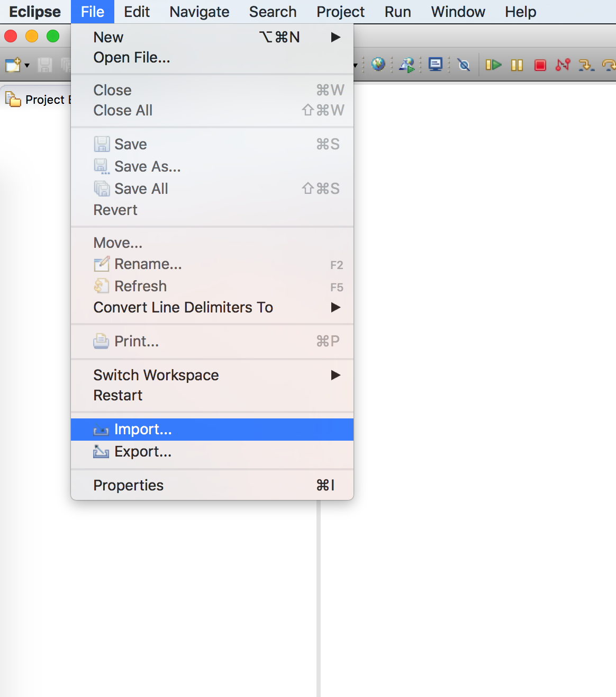Viewport: 616px width, 697px height.
Task: Open Web Browser globe toolbar icon
Action: pyautogui.click(x=378, y=65)
